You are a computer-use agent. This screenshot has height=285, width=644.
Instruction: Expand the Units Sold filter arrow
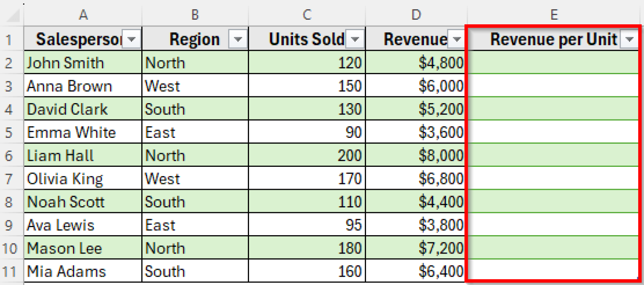click(x=355, y=39)
